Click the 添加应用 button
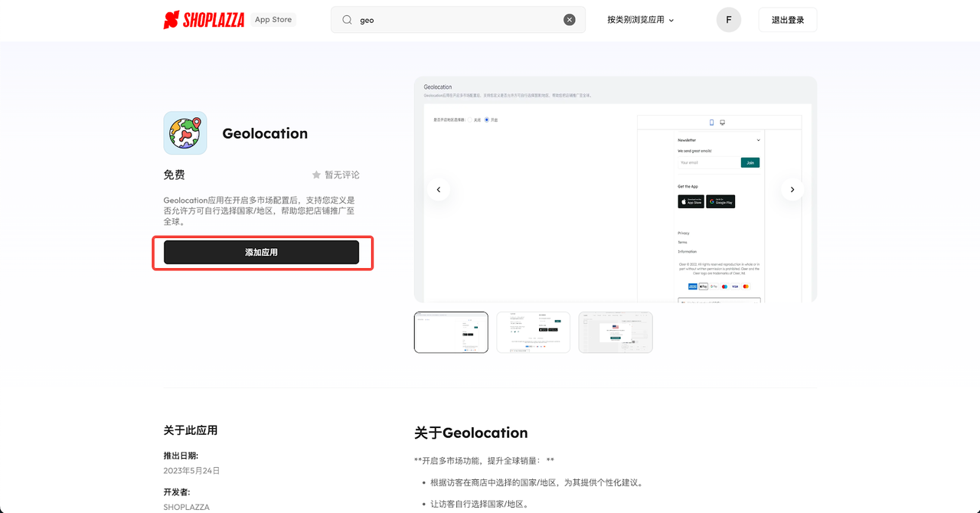 click(263, 252)
